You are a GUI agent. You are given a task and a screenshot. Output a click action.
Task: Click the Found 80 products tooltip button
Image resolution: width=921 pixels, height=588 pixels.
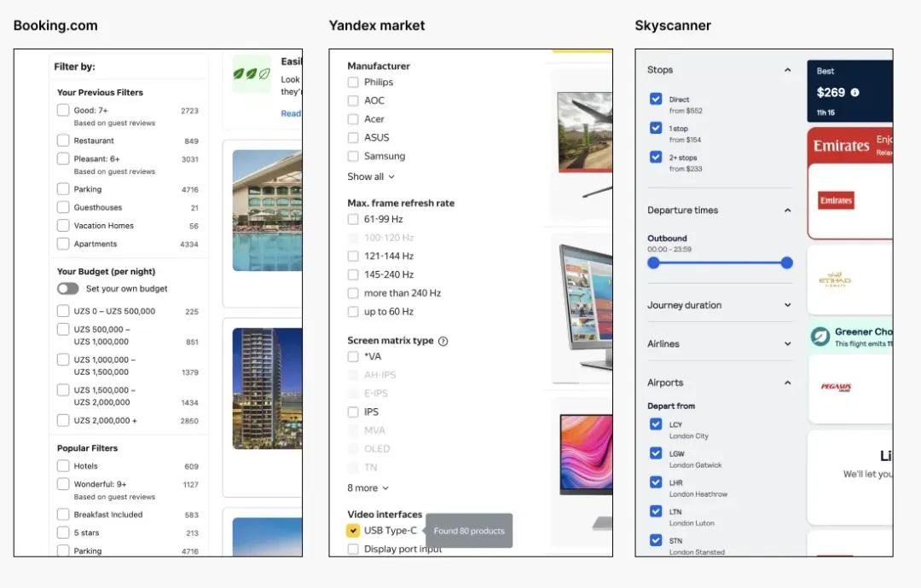(x=469, y=531)
